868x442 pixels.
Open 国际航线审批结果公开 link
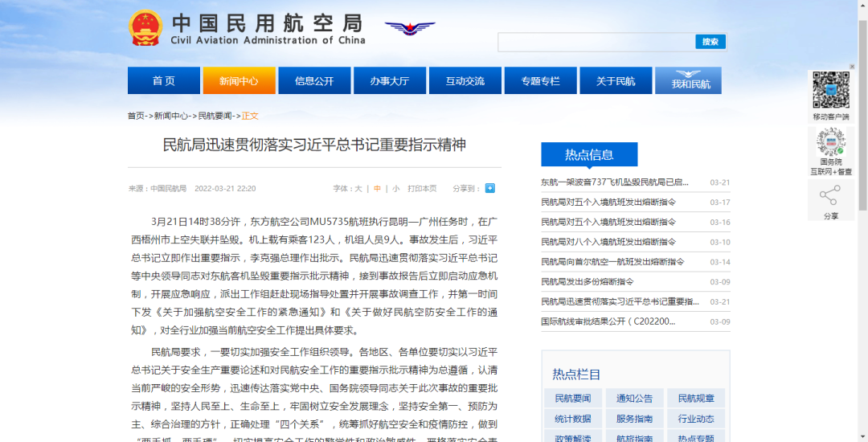tap(608, 321)
